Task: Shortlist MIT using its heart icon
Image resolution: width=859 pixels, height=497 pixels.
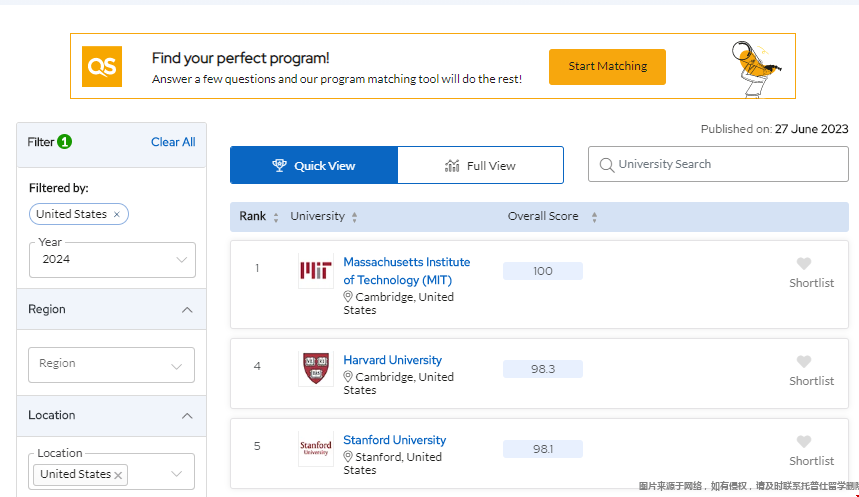Action: [803, 264]
